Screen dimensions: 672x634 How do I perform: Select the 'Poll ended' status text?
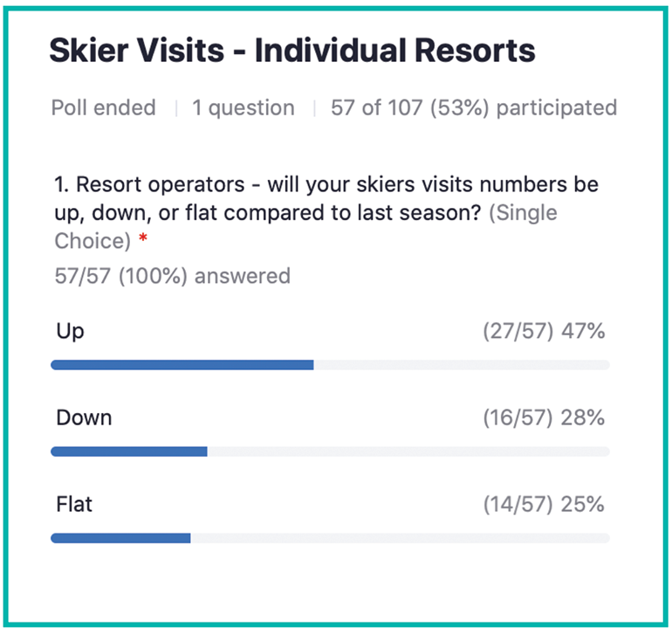[x=103, y=107]
